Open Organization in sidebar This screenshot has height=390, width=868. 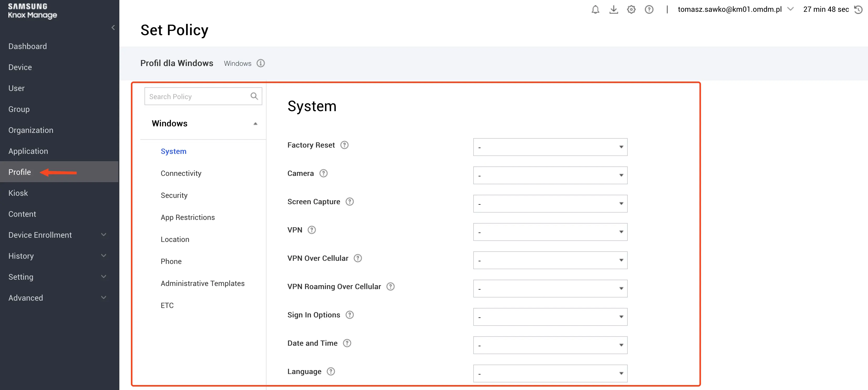click(x=31, y=130)
